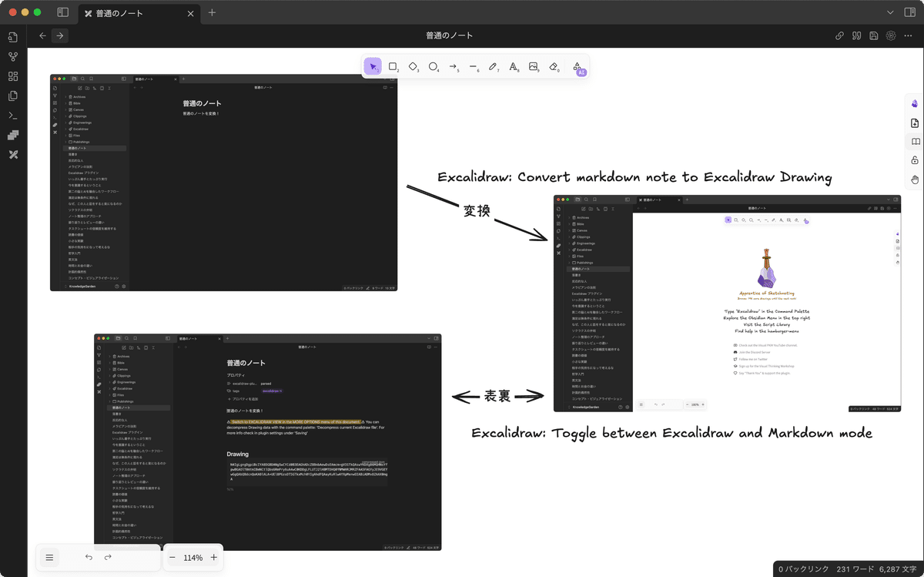Click the stacked cards ribbon icon

(x=13, y=135)
